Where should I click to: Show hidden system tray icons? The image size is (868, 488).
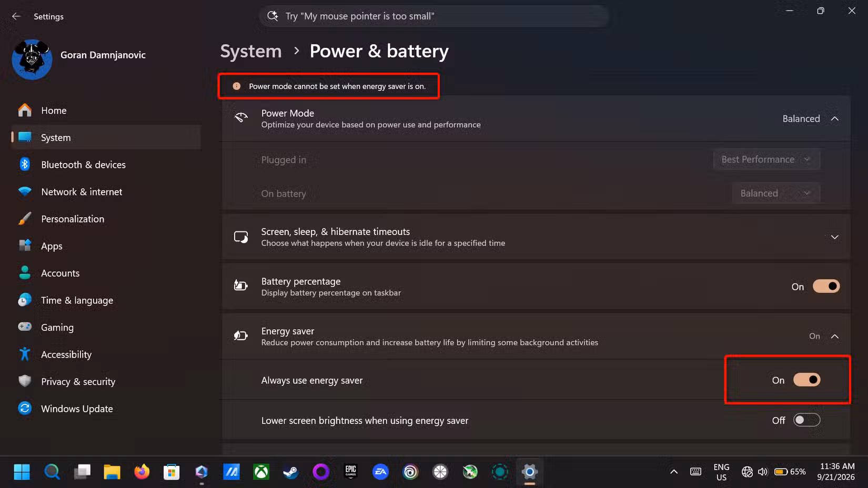tap(673, 472)
